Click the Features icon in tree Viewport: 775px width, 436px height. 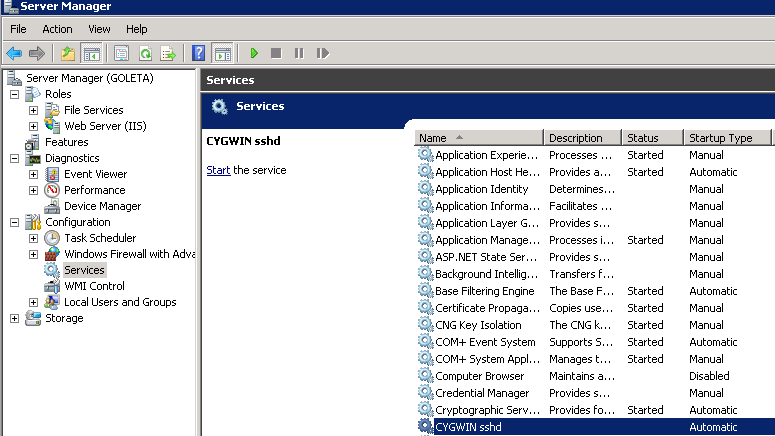pos(33,142)
